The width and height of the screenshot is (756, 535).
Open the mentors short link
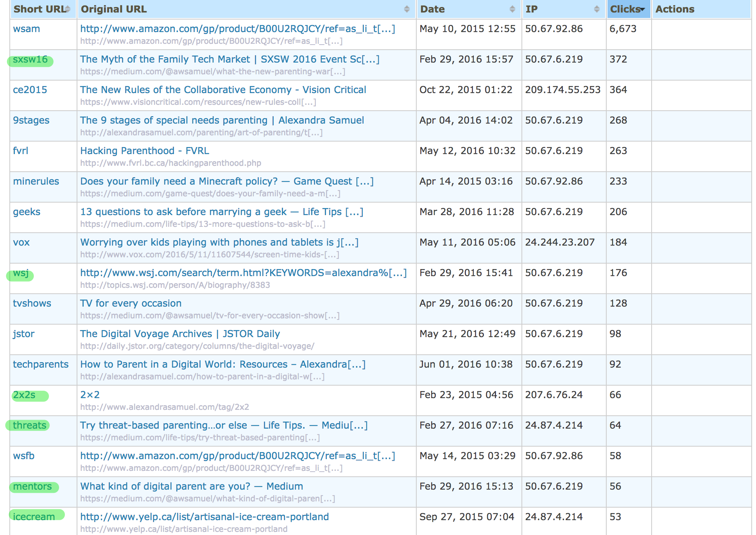click(x=32, y=487)
